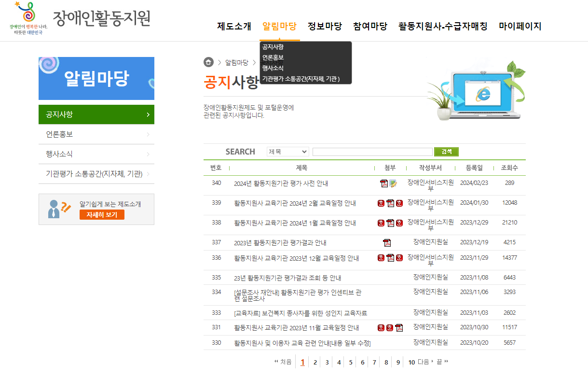Download PDF attachment of post 339
Screen dimensions: 588x379
[x=390, y=203]
